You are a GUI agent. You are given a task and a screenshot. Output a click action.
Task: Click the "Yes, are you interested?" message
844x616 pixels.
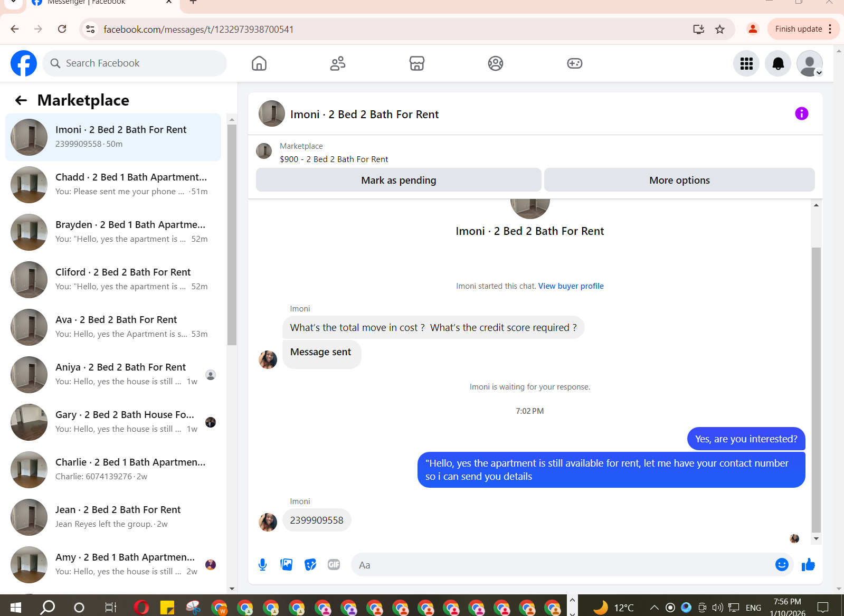746,439
